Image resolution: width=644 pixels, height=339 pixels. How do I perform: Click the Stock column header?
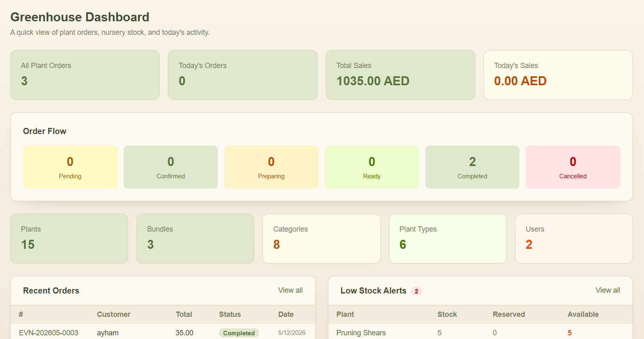click(447, 314)
